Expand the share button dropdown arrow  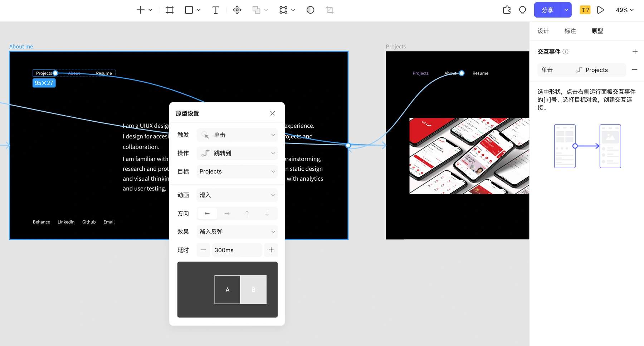point(566,10)
